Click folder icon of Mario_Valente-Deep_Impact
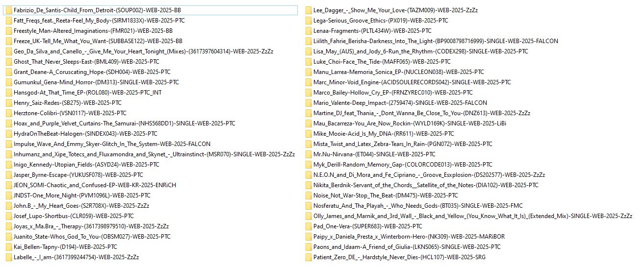The width and height of the screenshot is (644, 269). (308, 103)
